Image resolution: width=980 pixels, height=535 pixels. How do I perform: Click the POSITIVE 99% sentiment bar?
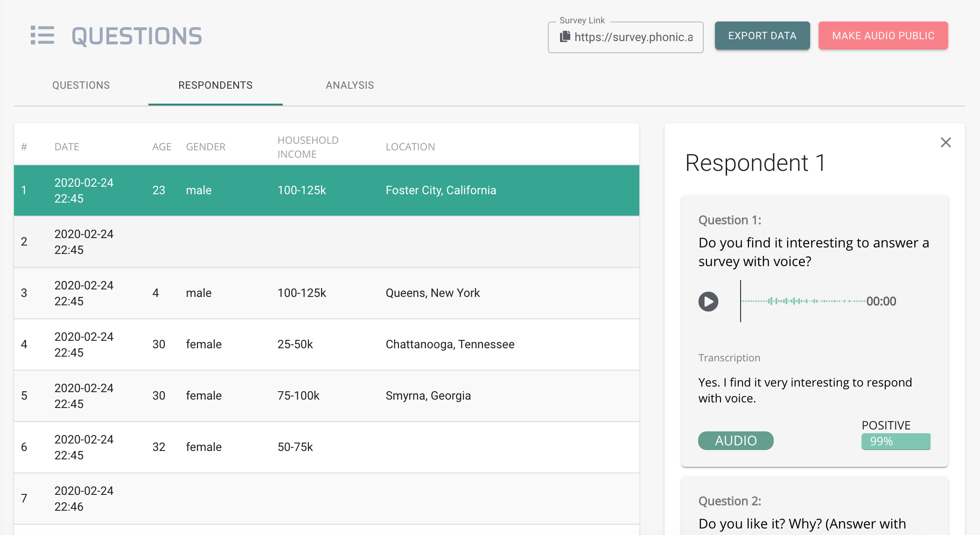pyautogui.click(x=895, y=441)
